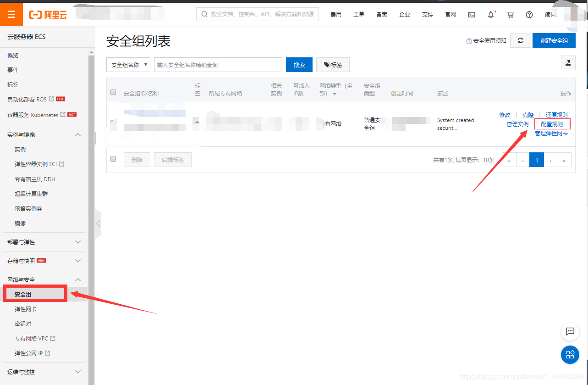This screenshot has width=588, height=385.
Task: Click the 管理弹性网卡 action link
Action: coord(551,133)
